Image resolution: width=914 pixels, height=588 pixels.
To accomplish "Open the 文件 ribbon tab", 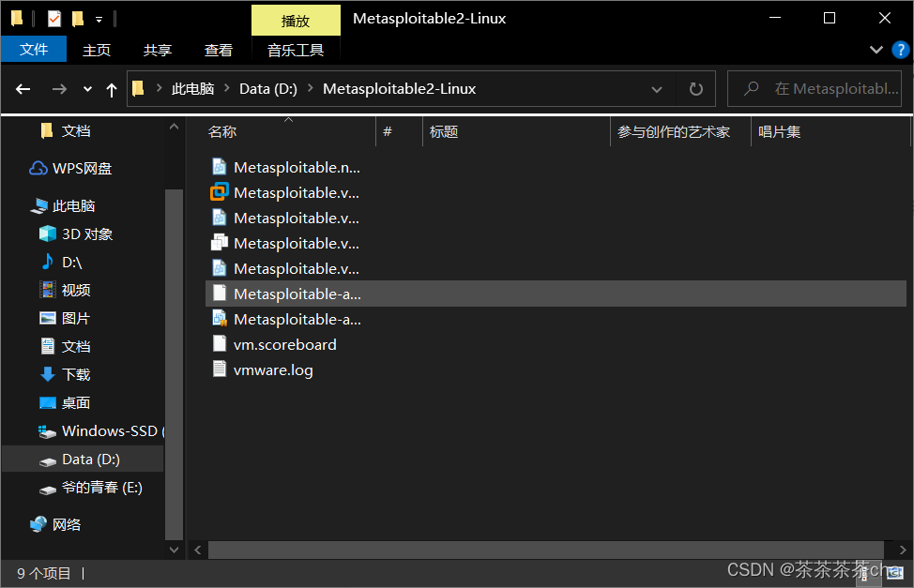I will pyautogui.click(x=34, y=50).
